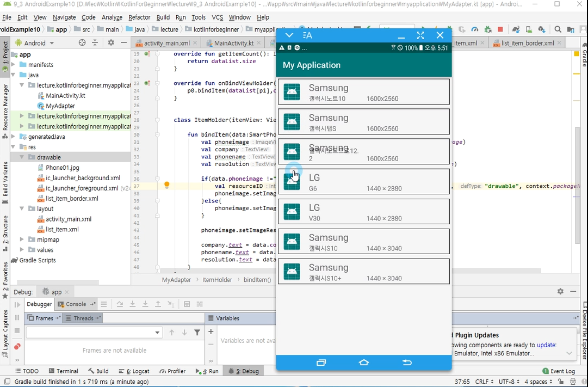Open Debug panel gear settings
This screenshot has width=588, height=387.
tap(560, 291)
